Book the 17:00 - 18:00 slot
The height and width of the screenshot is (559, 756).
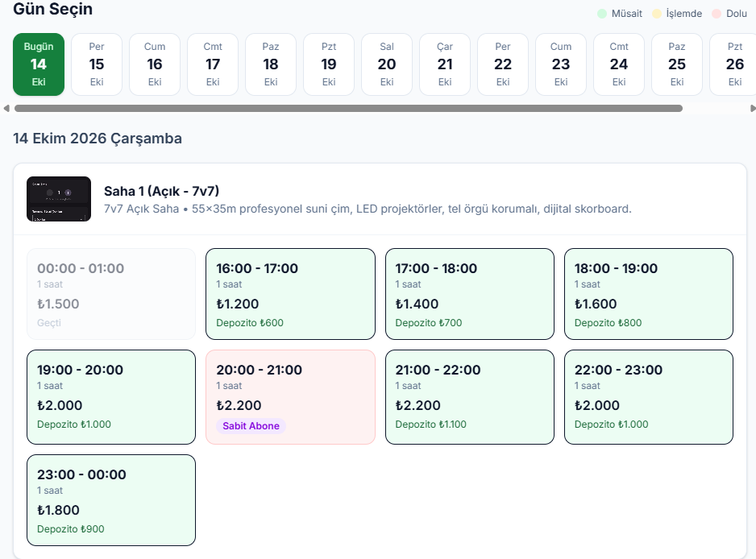(x=470, y=294)
